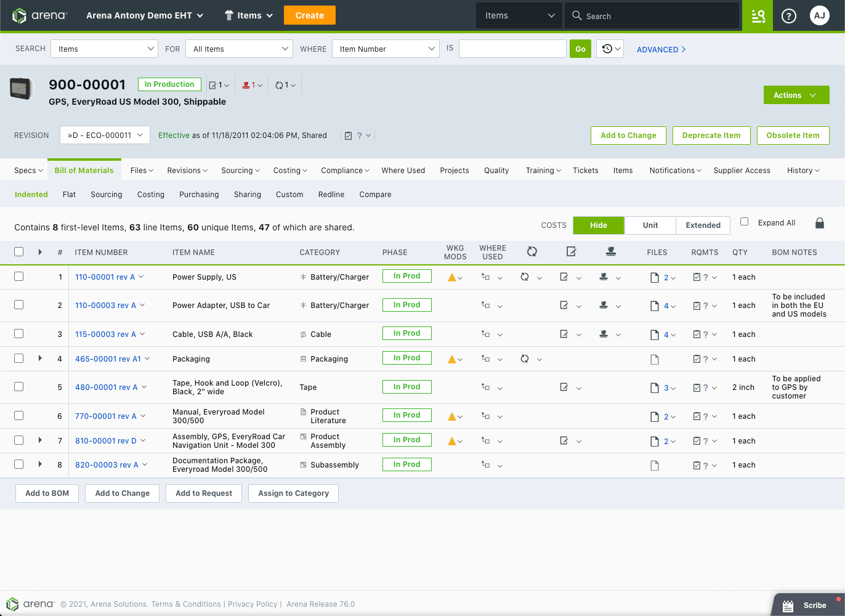Expand the Packaging item tree arrow

[x=39, y=359]
